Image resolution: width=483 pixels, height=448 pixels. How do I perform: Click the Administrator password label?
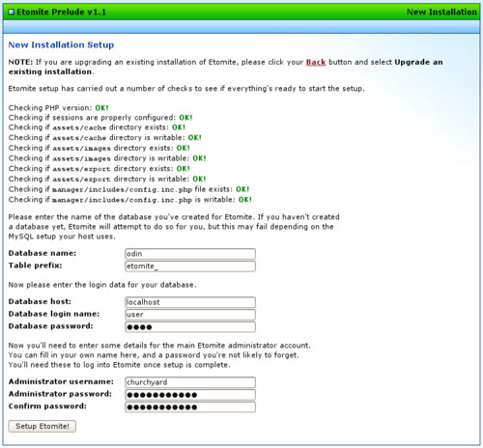point(60,394)
